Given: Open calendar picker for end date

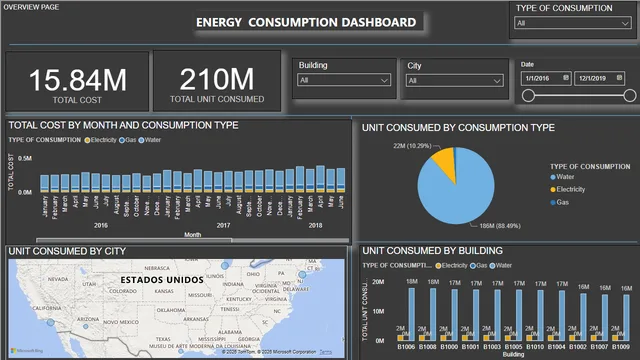Looking at the screenshot, I should point(619,78).
